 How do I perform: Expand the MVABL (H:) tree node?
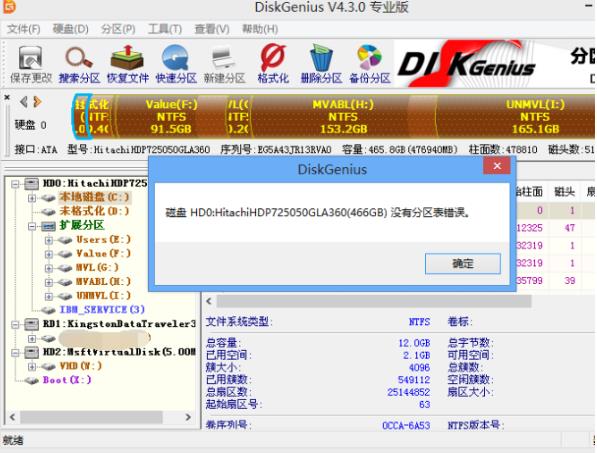[x=49, y=282]
